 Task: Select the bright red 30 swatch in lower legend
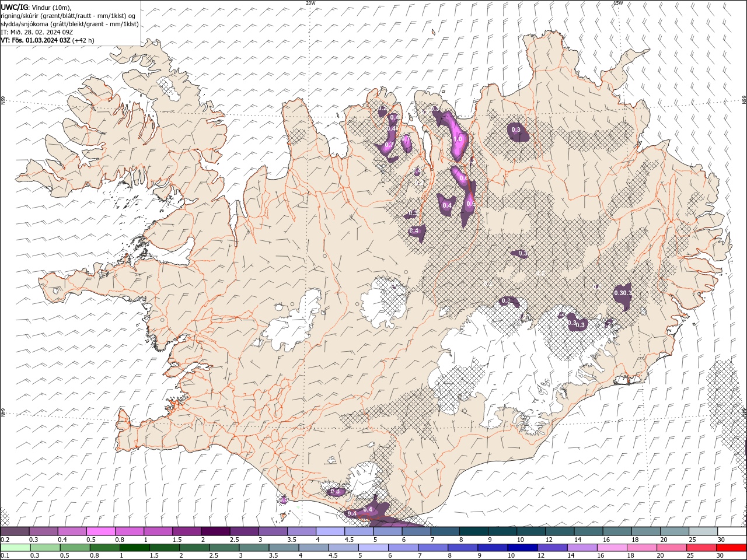[x=731, y=548]
